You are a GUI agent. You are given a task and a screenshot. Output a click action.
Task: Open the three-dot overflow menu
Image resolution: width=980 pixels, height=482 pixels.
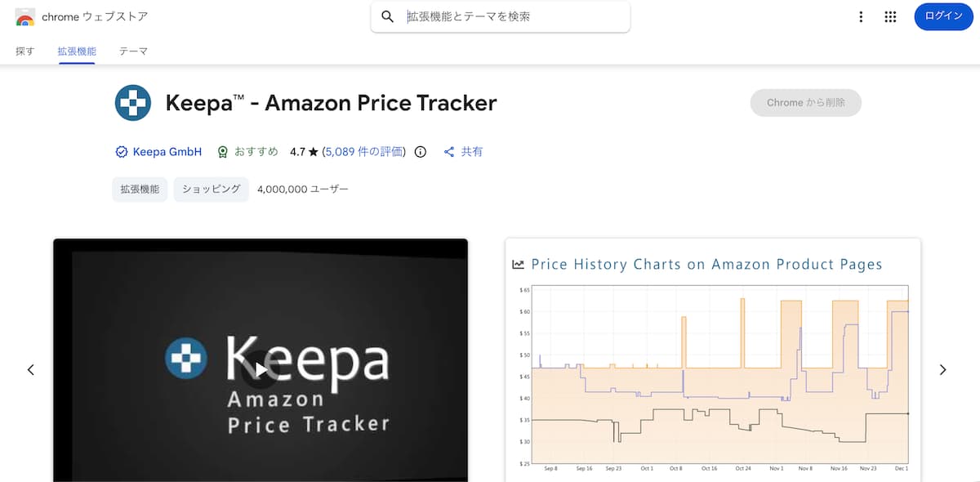click(x=861, y=16)
